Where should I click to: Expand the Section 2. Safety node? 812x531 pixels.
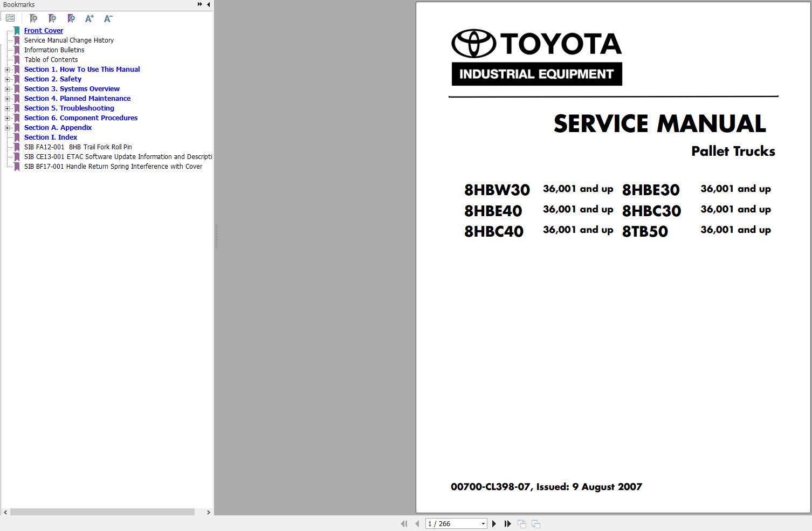coord(7,79)
